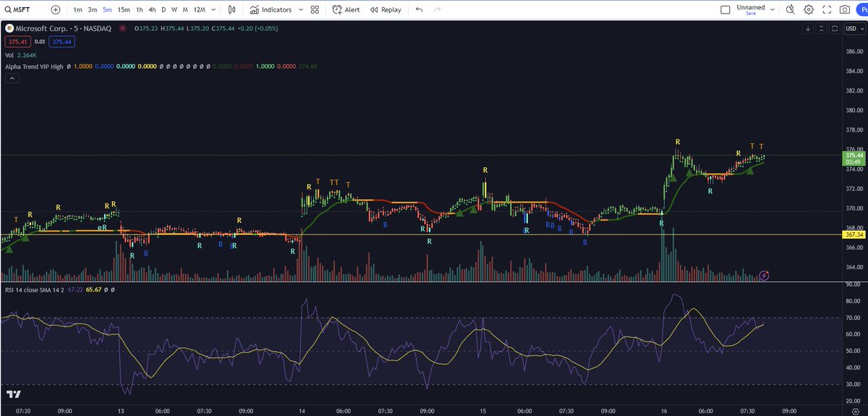
Task: Click the yellow 367.34 price line label
Action: tap(854, 234)
